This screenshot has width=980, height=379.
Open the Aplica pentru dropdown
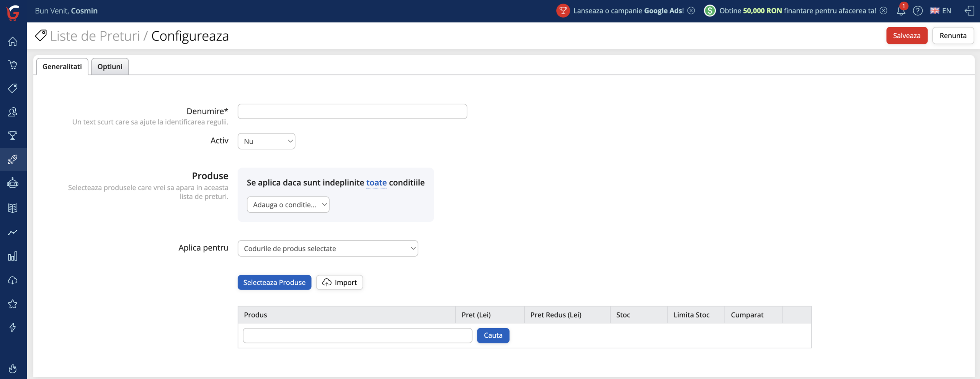(328, 249)
